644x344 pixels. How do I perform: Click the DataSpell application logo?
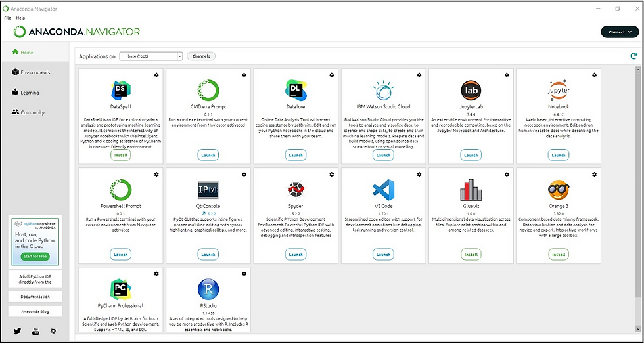121,91
